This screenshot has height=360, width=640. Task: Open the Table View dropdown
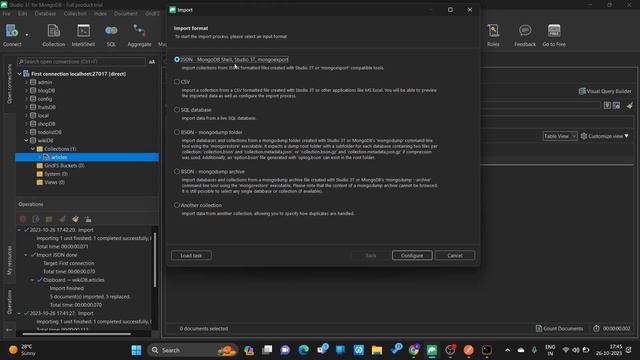[560, 136]
